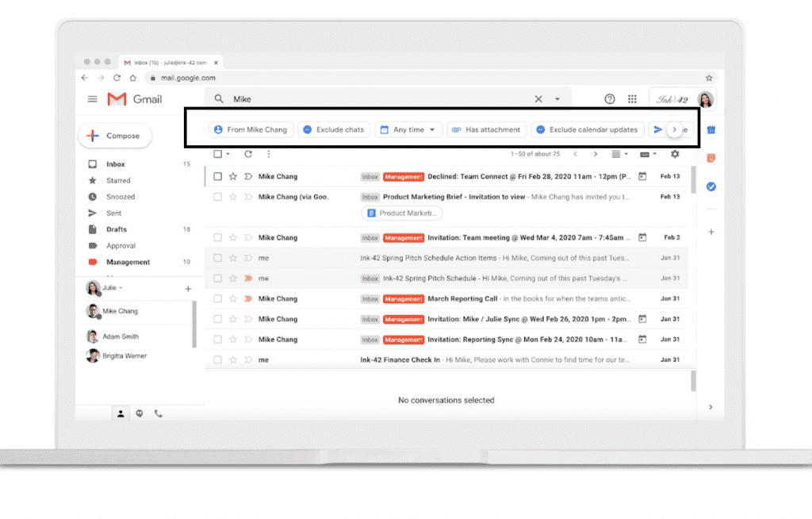Click the Help question mark icon
Image resolution: width=812 pixels, height=519 pixels.
click(610, 99)
